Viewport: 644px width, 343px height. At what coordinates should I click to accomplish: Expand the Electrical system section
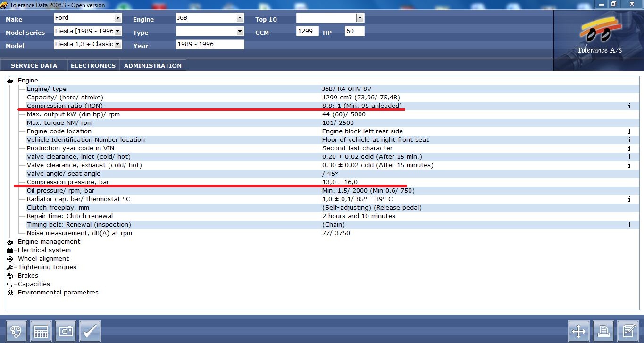click(44, 250)
